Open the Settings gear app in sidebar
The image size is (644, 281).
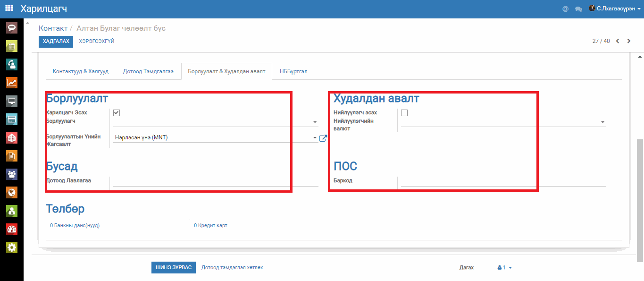pyautogui.click(x=12, y=247)
